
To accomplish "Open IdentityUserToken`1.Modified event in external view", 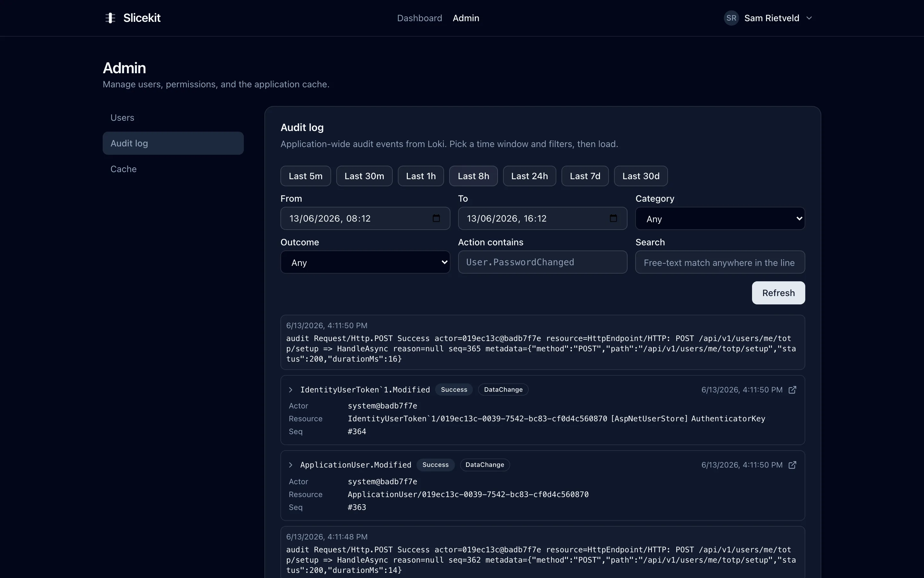I will [x=792, y=390].
